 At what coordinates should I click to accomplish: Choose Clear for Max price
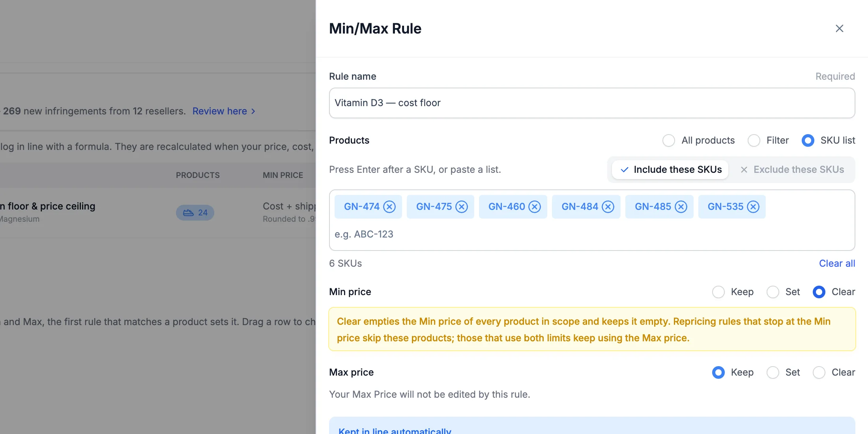coord(819,372)
